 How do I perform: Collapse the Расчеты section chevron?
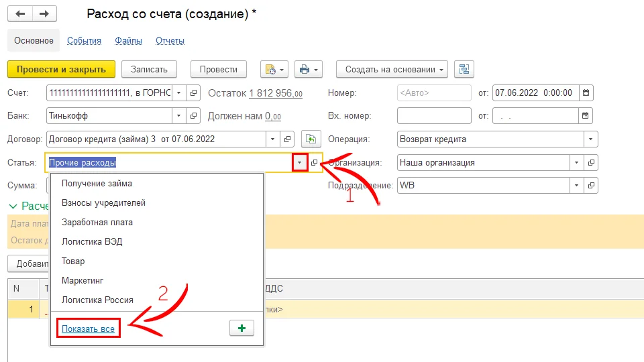[x=12, y=206]
